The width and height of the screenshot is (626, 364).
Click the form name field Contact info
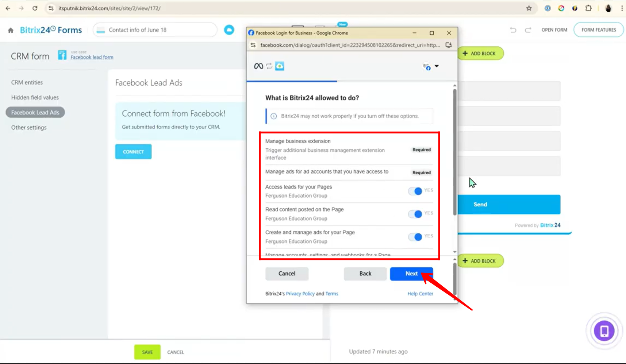[x=155, y=30]
